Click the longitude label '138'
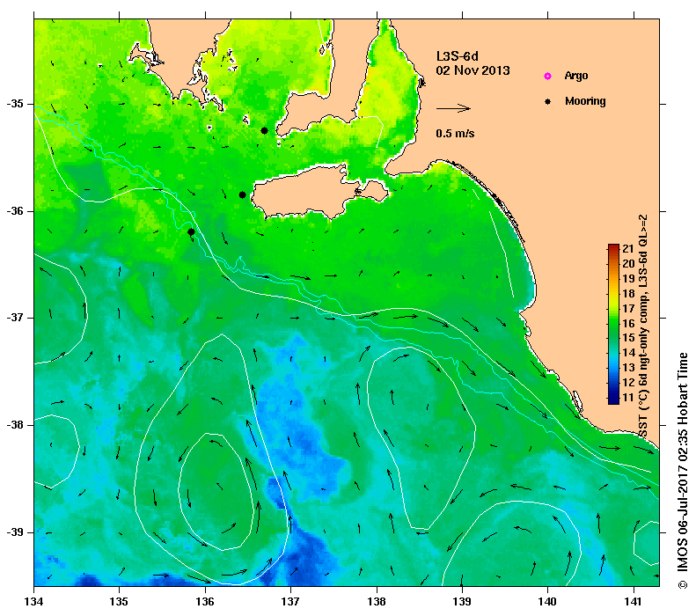The height and width of the screenshot is (616, 696). point(377,602)
